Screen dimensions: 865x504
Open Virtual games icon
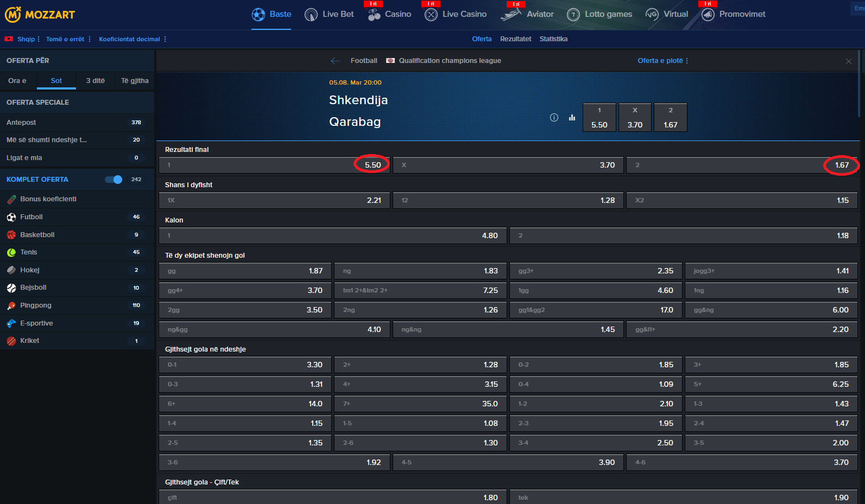tap(652, 15)
